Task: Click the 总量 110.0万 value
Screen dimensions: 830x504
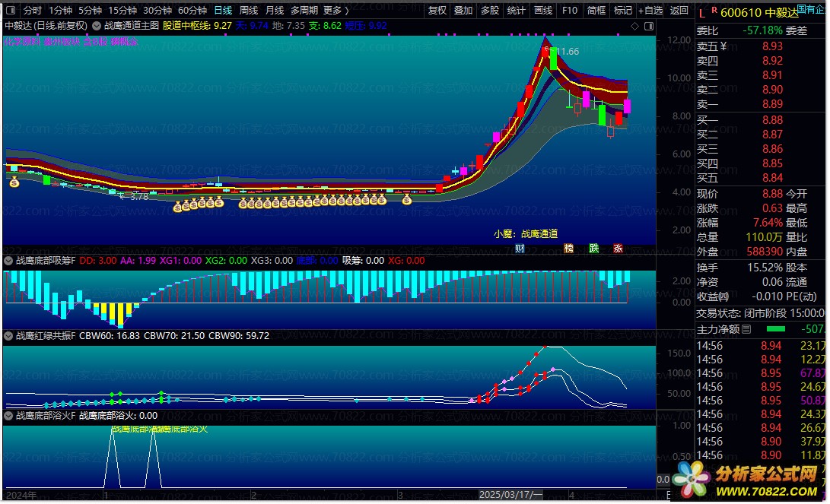Action: [x=764, y=237]
